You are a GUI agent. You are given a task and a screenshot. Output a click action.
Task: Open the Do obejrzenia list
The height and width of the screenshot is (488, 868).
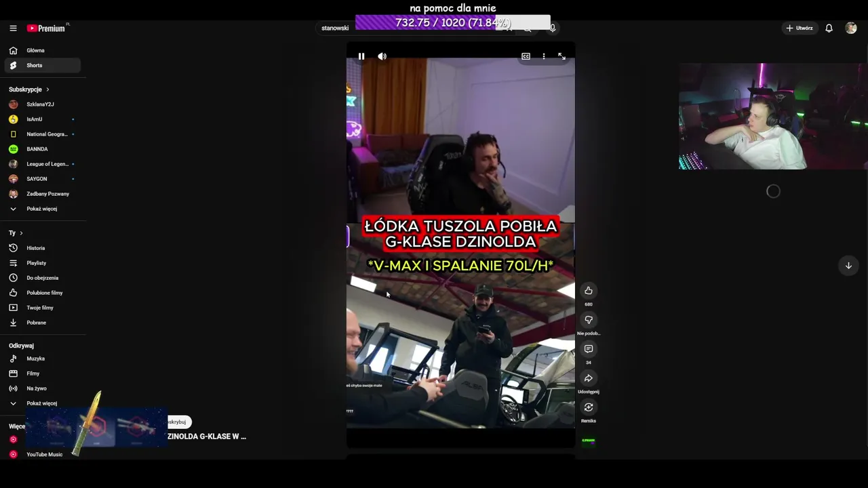point(42,278)
